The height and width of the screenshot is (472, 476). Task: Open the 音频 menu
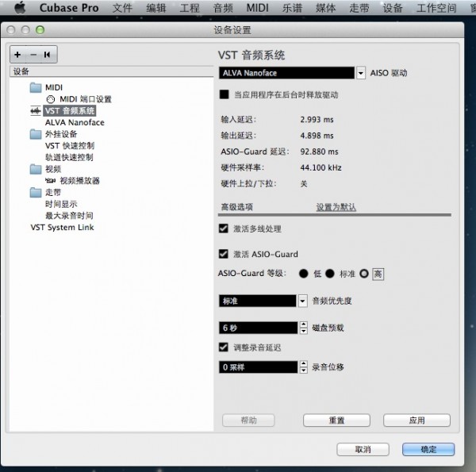pos(223,8)
